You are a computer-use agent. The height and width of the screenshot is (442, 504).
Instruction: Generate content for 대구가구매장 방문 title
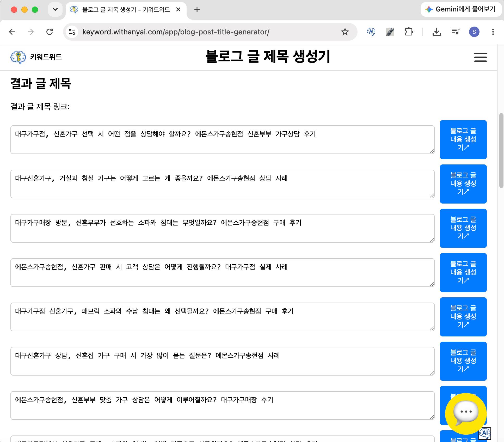pos(463,228)
